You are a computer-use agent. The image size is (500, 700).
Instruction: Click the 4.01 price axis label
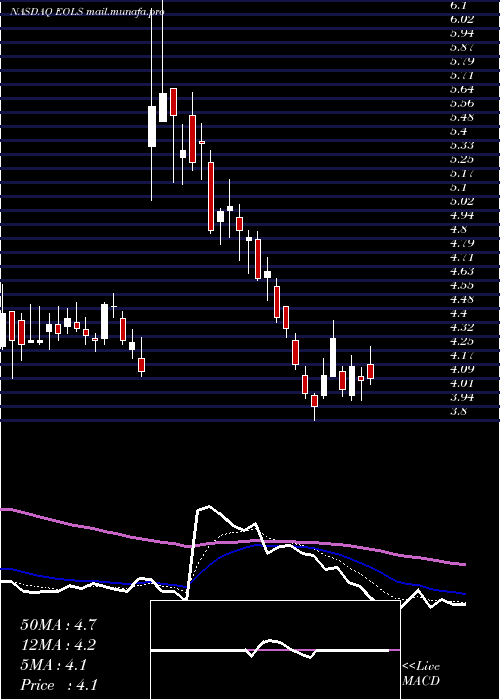[x=462, y=383]
